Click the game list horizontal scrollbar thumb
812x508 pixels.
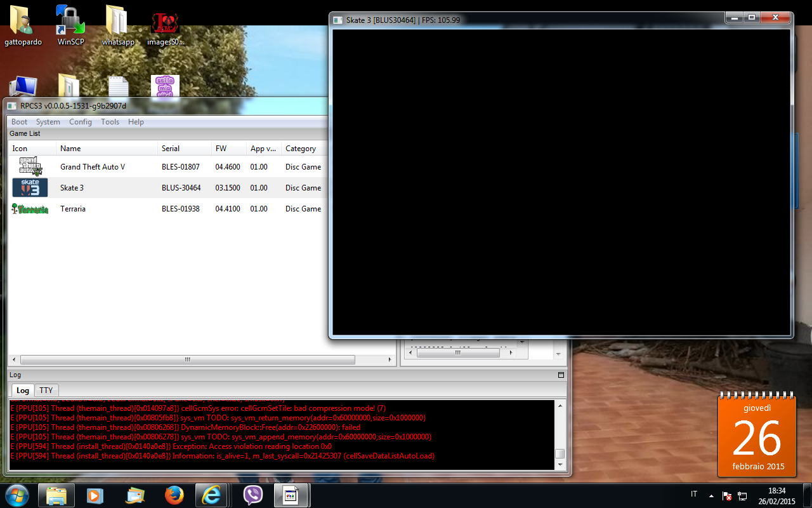188,359
